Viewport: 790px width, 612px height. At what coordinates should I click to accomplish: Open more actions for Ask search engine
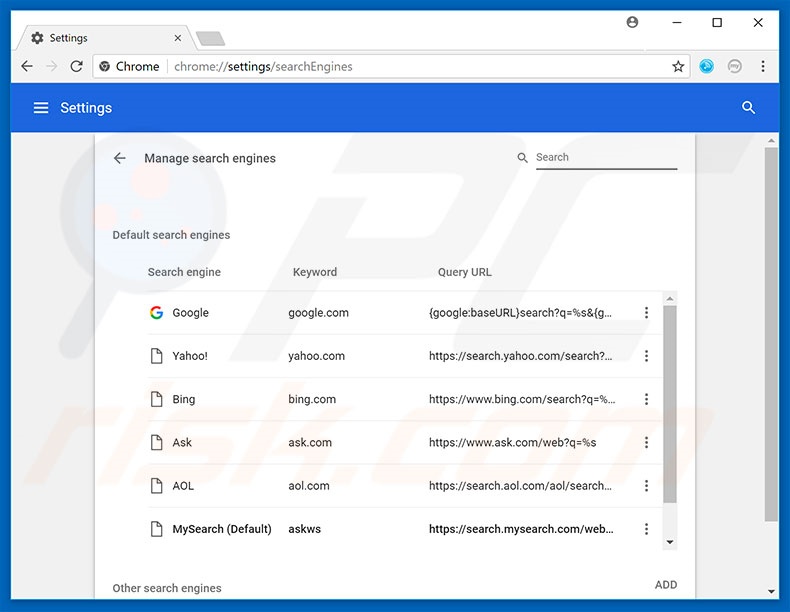click(646, 443)
